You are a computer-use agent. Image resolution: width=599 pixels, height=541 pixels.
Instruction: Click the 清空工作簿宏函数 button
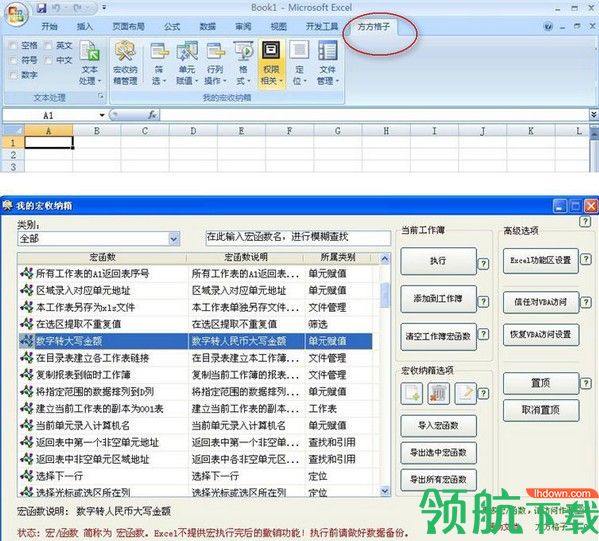438,337
